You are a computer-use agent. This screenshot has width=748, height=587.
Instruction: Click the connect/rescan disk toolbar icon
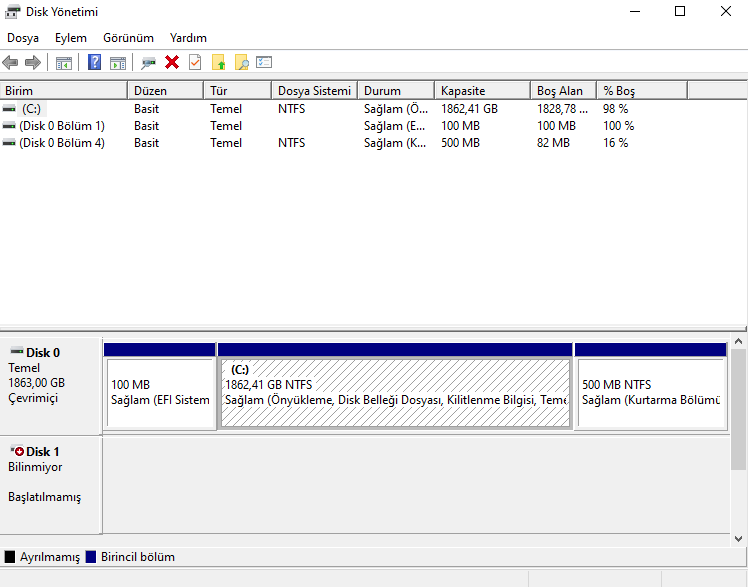(x=148, y=62)
